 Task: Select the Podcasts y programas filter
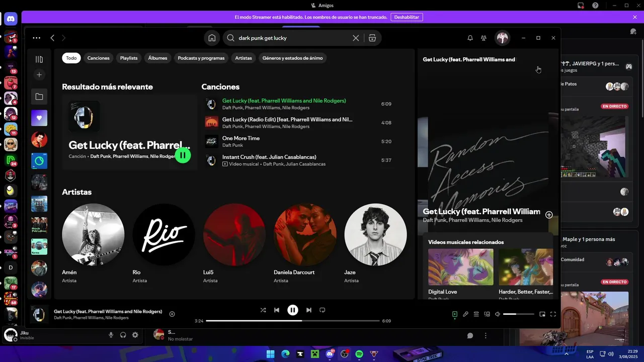click(x=201, y=58)
